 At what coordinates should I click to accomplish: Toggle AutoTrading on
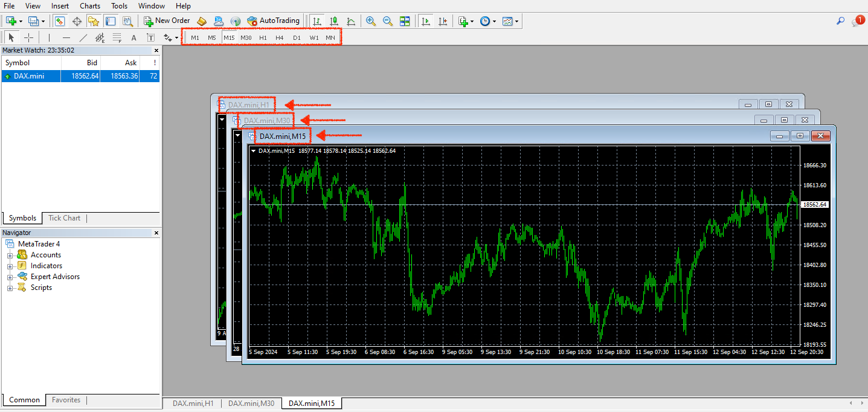(274, 21)
